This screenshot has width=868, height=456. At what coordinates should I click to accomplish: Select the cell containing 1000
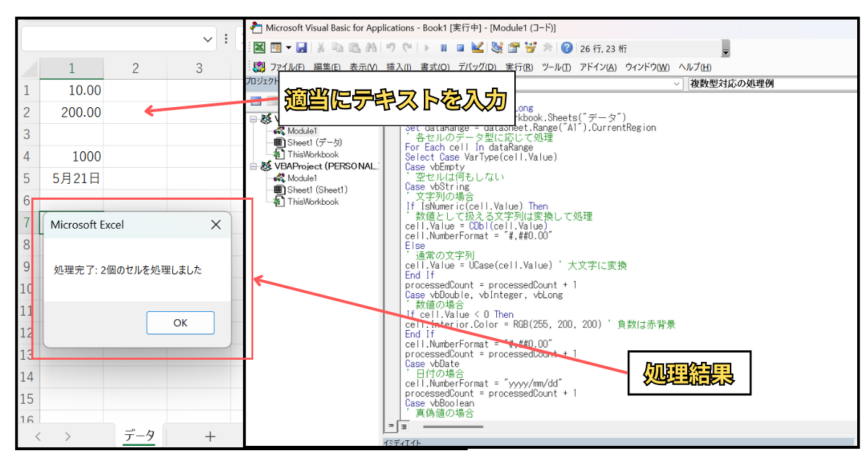(72, 156)
